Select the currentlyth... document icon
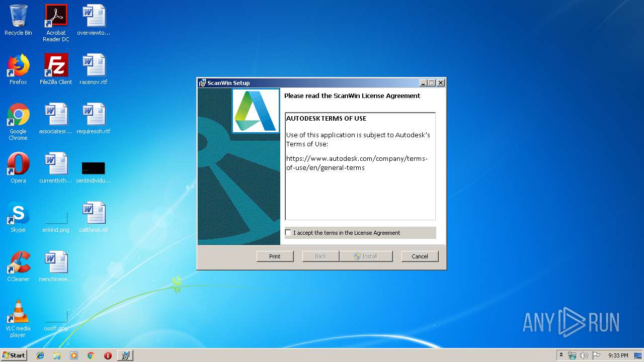Image resolution: width=644 pixels, height=362 pixels. click(56, 168)
